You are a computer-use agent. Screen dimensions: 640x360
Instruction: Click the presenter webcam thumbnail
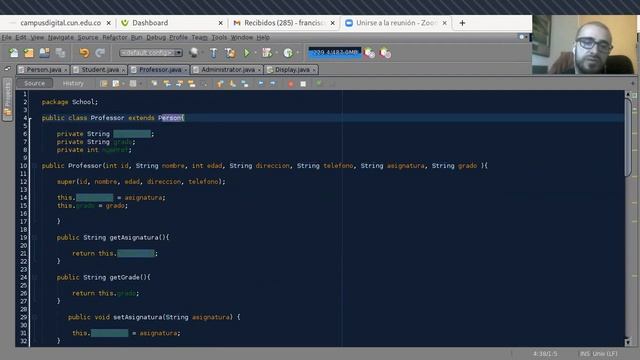584,44
